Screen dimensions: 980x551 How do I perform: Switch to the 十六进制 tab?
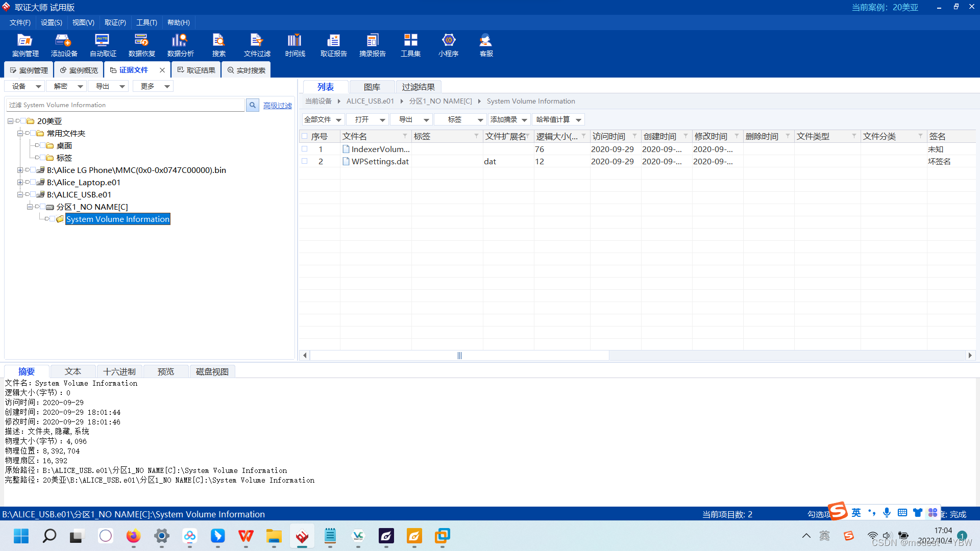[119, 371]
